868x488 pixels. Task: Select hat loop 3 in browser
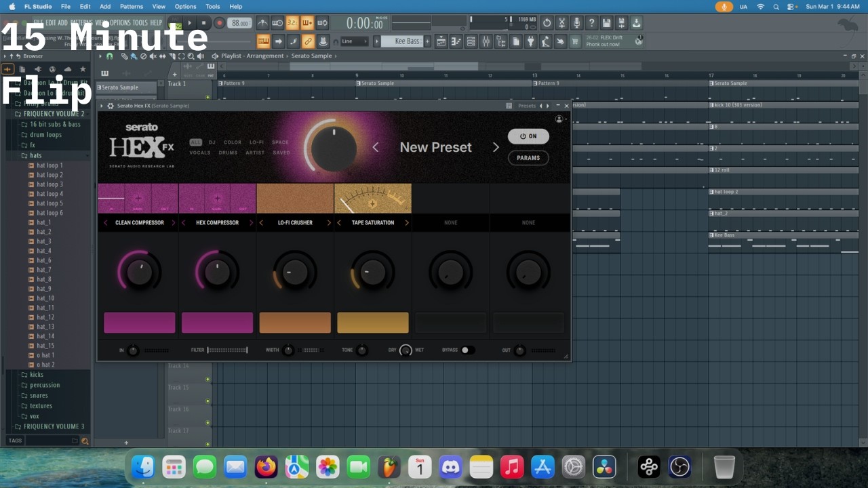tap(50, 184)
